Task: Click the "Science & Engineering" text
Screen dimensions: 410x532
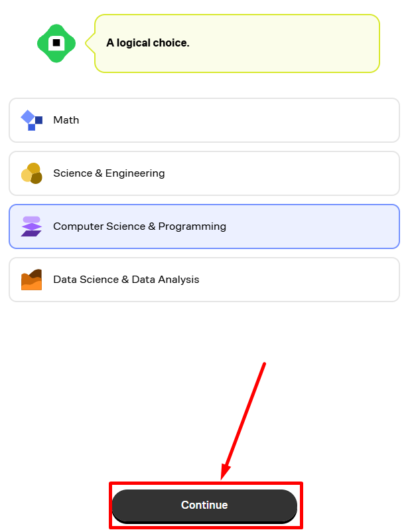Action: pos(109,173)
